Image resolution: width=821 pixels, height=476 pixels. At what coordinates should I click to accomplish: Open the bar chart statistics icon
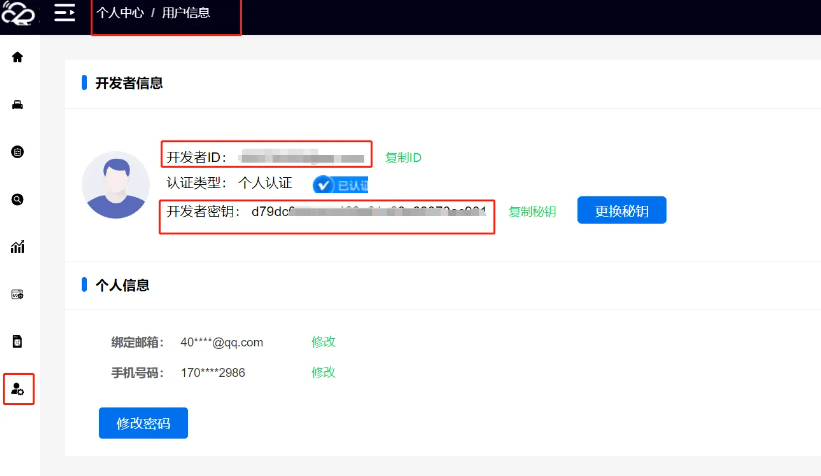pos(17,247)
